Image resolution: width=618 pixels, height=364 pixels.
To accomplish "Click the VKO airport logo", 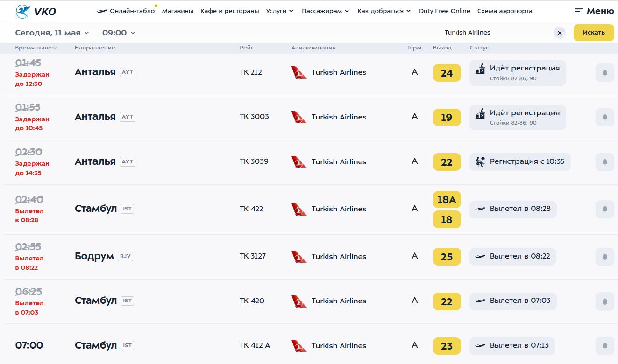I will (x=36, y=11).
